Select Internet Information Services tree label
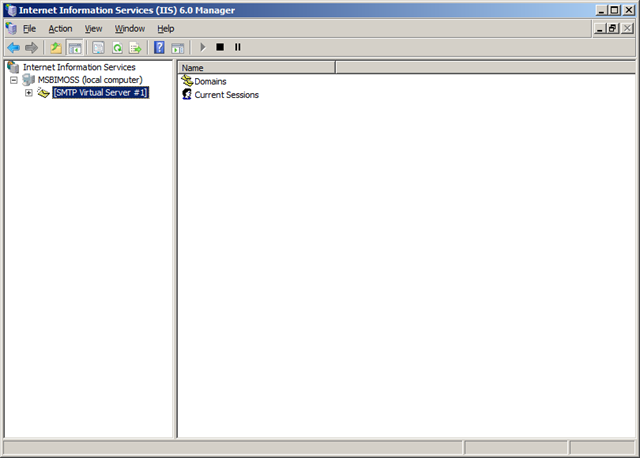This screenshot has width=640, height=458. [x=79, y=67]
